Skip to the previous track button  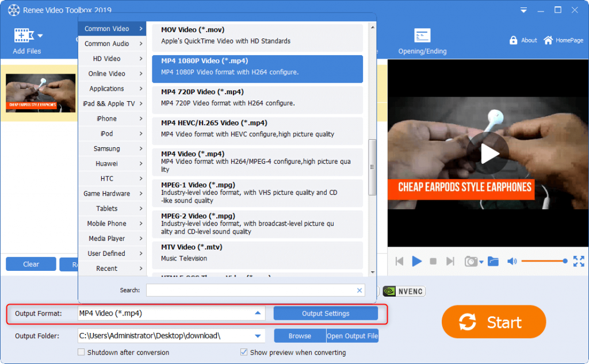click(399, 262)
